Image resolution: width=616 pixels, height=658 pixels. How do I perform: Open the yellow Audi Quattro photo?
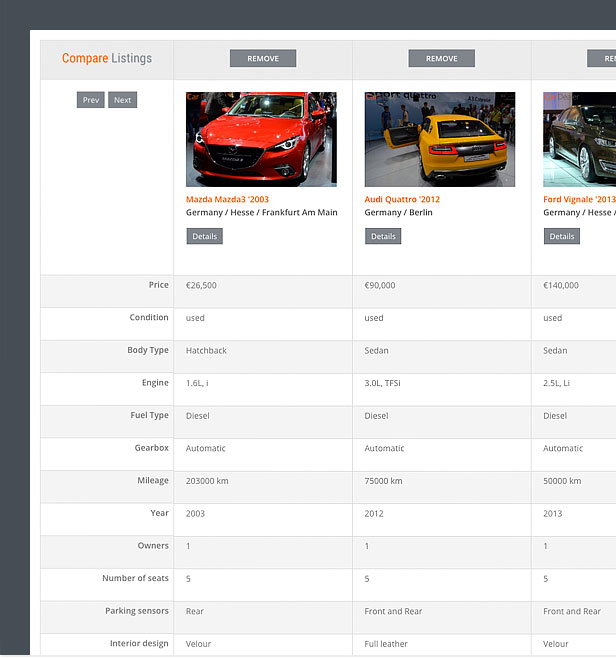tap(439, 139)
